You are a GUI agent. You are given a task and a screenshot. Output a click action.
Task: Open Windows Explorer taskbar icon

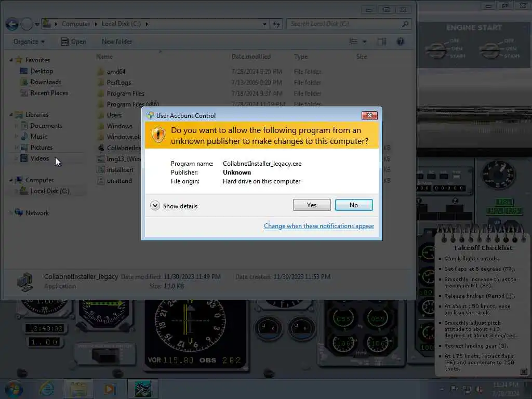[78, 389]
